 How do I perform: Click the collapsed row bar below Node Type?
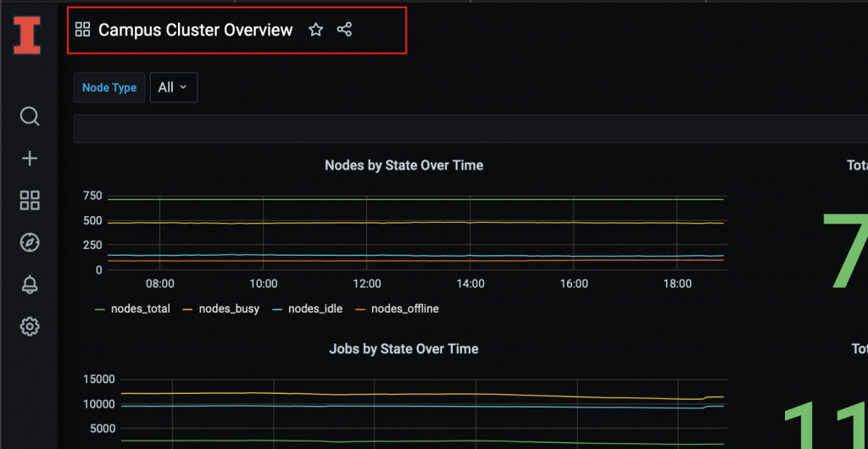pyautogui.click(x=470, y=129)
